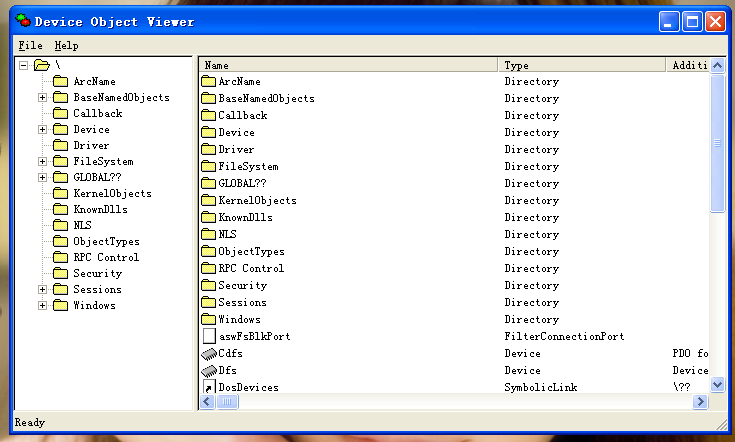
Task: Click Security folder icon in tree
Action: click(x=60, y=273)
